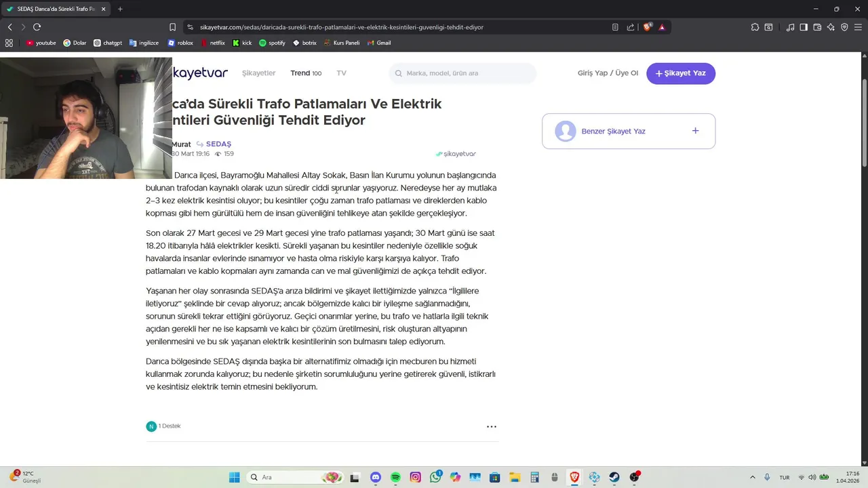
Task: Expand Benzer Şikayet Yaz with plus icon
Action: [695, 131]
